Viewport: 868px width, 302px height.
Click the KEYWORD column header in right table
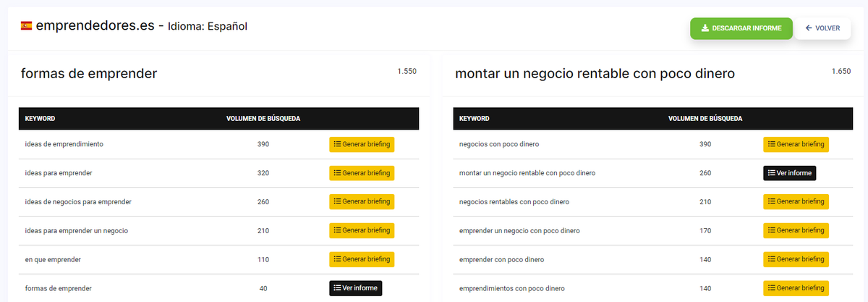(474, 119)
